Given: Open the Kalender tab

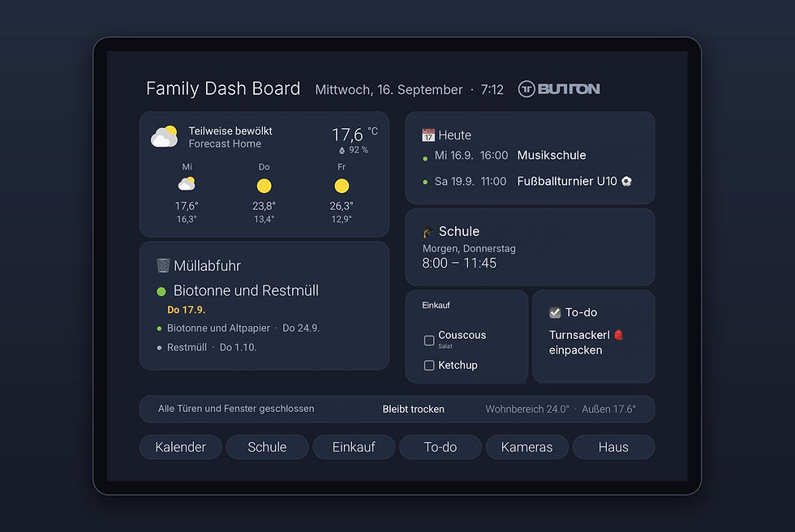Looking at the screenshot, I should (180, 447).
